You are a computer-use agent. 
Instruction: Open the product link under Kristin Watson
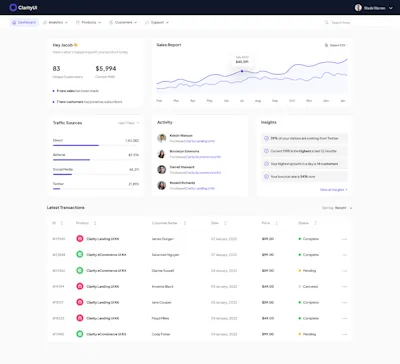200,141
